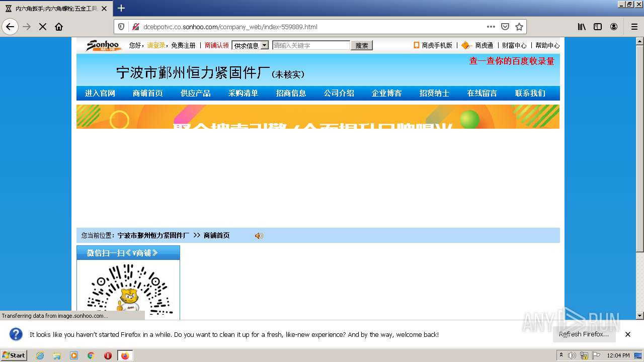Click the speaker announcement icon
Viewport: 644px width, 362px height.
click(x=259, y=235)
